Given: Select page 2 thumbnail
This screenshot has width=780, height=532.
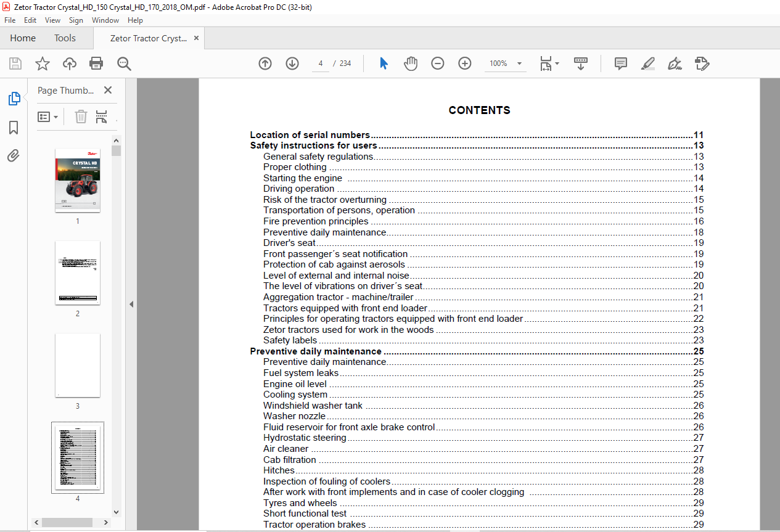Looking at the screenshot, I should 78,272.
